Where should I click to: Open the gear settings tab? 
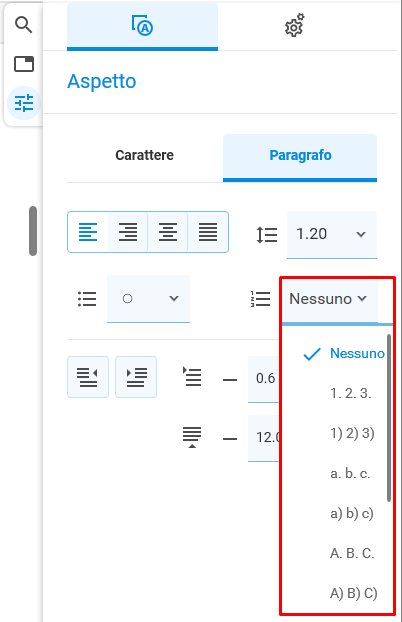coord(294,26)
